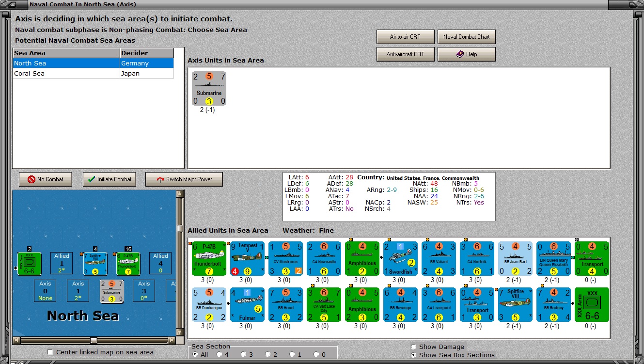Select the CA Salt Lake City unit
Viewport: 644px width, 364px height.
coord(324,304)
